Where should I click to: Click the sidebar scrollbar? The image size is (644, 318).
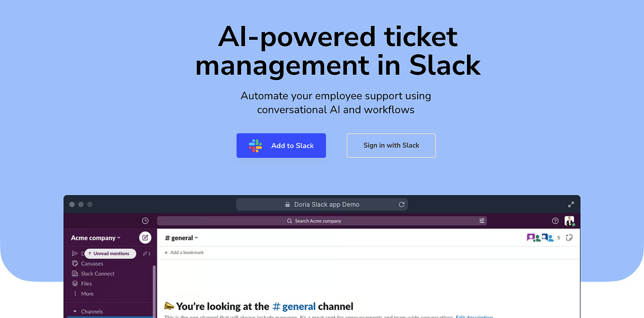point(154,291)
